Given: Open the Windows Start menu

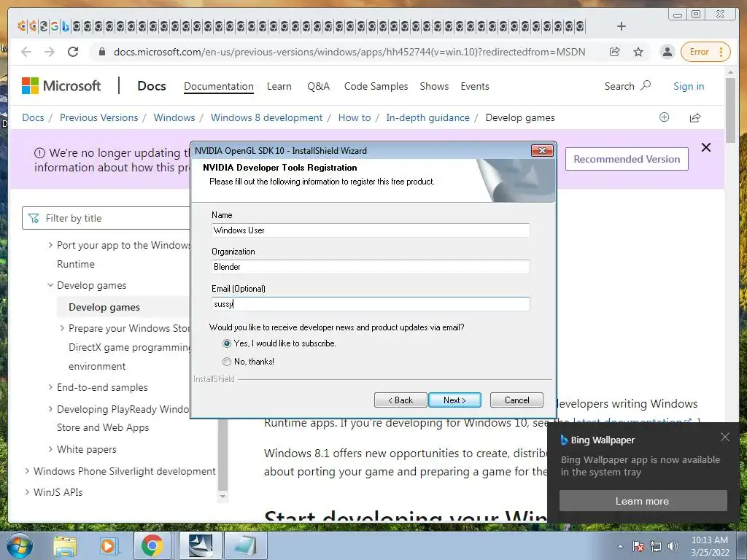Looking at the screenshot, I should pyautogui.click(x=19, y=545).
